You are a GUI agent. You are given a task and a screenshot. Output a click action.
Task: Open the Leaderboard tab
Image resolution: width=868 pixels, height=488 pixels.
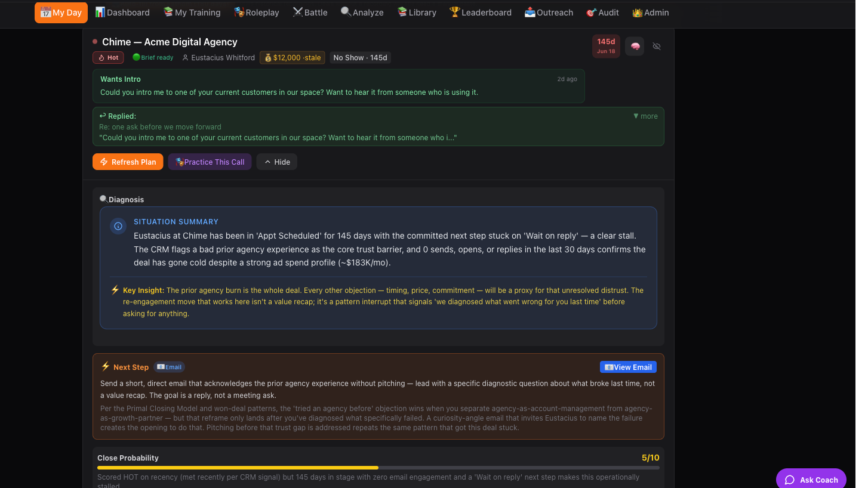point(481,13)
